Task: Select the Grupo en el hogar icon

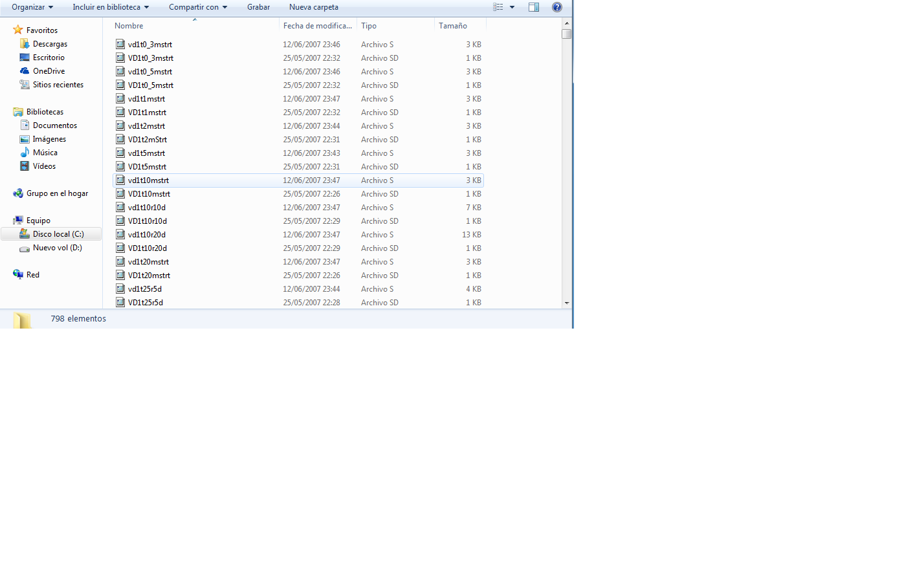Action: click(18, 193)
